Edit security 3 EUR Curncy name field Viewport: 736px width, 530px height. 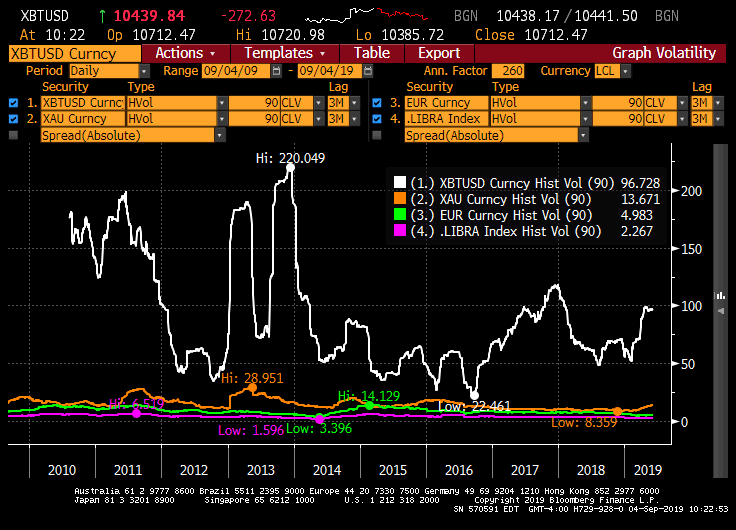click(447, 103)
